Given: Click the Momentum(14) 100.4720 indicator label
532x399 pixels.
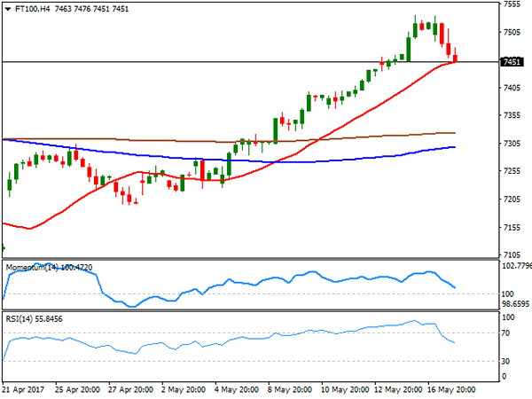Looking at the screenshot, I should pyautogui.click(x=49, y=268).
